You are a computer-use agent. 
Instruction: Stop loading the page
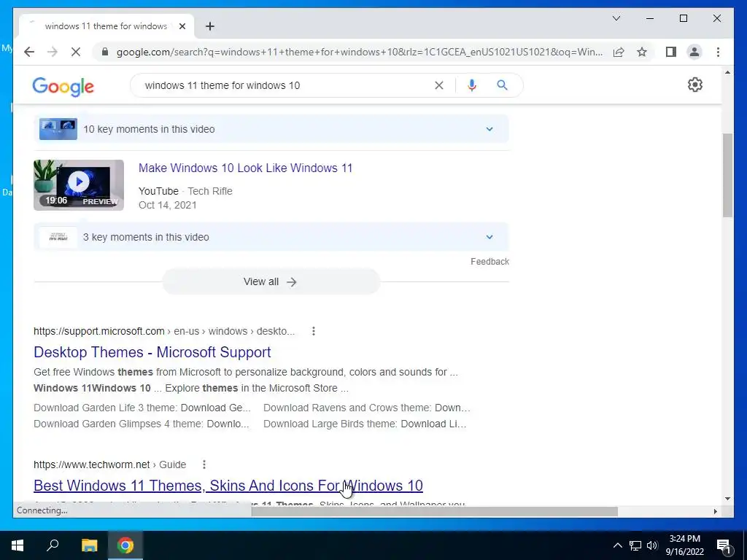click(76, 52)
